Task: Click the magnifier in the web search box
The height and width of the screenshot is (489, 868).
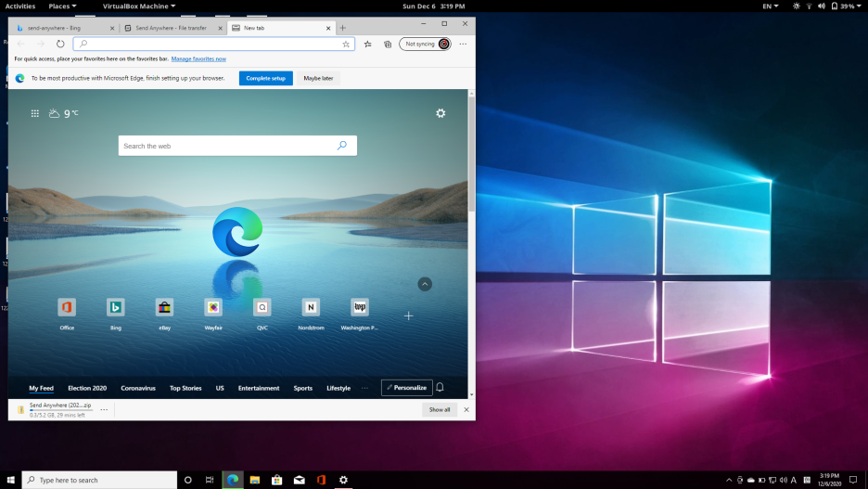Action: [342, 146]
